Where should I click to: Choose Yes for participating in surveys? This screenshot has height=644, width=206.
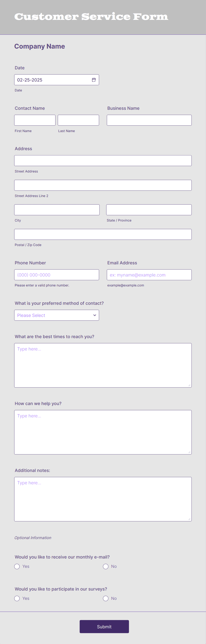[x=17, y=599]
